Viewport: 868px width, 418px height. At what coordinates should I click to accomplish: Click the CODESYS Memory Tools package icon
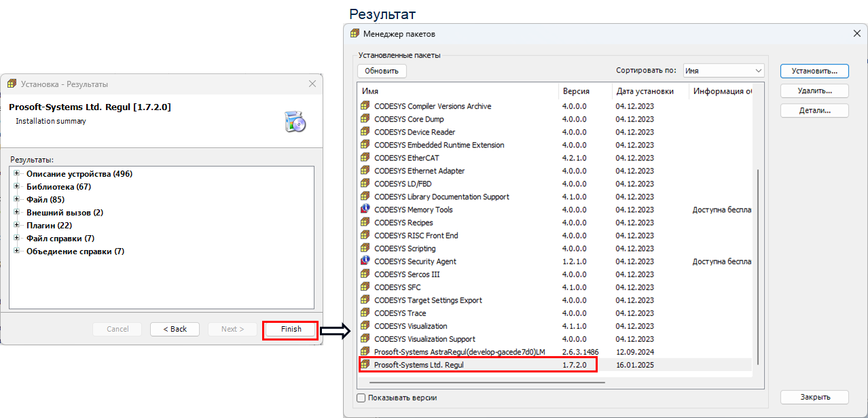click(x=365, y=209)
